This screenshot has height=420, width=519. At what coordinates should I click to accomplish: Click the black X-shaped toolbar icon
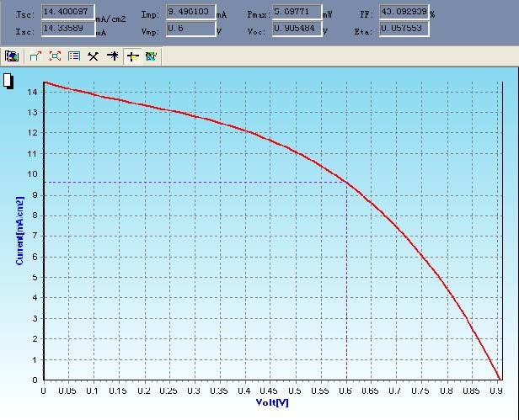click(x=93, y=56)
